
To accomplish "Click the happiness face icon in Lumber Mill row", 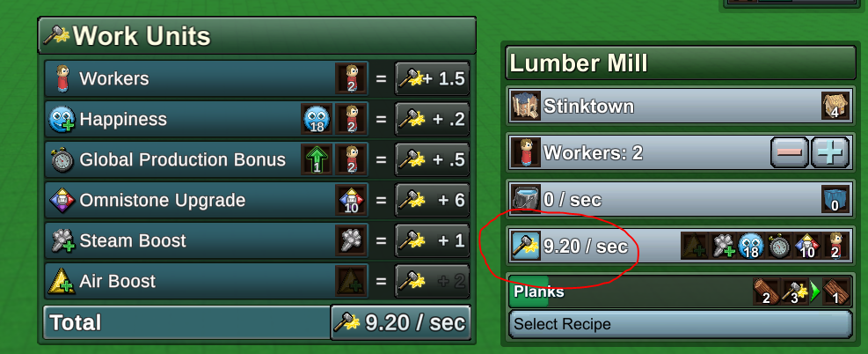I will (x=751, y=246).
